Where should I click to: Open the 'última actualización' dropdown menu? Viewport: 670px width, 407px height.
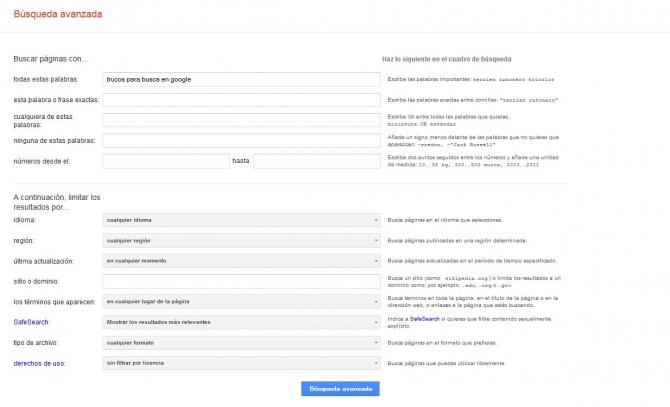tap(241, 261)
